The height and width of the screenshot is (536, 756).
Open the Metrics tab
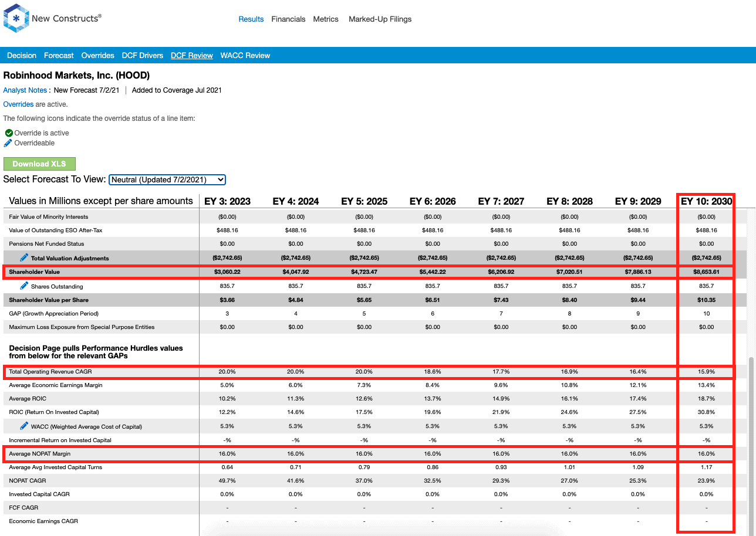pos(326,19)
